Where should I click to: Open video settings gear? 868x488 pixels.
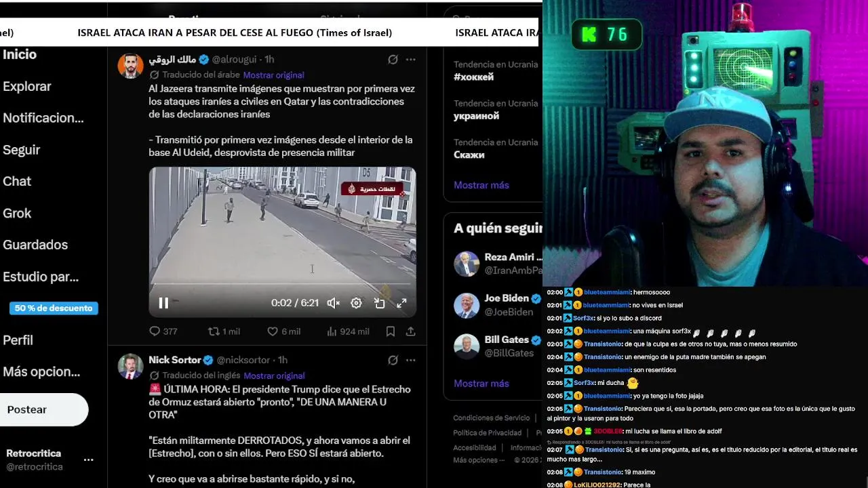coord(356,303)
